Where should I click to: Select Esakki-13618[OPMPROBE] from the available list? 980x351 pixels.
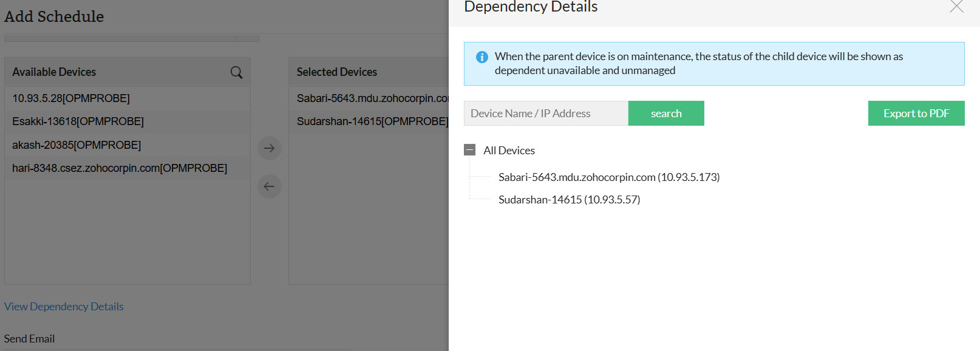pos(78,121)
